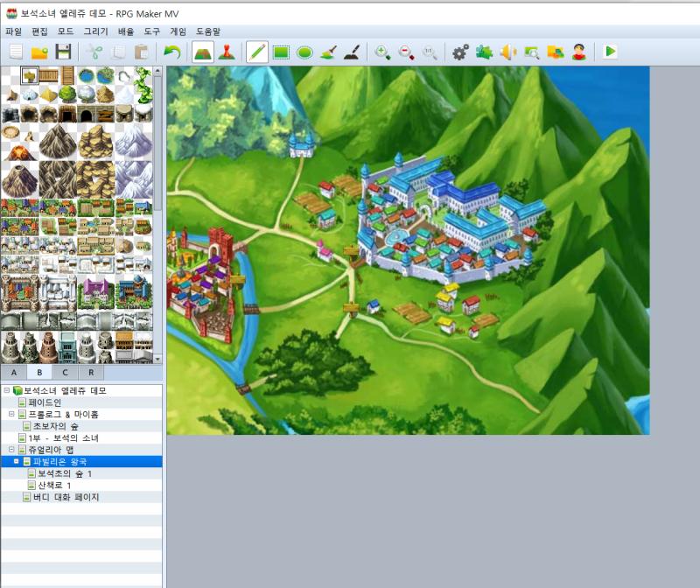Screen dimensions: 700x588
Task: Open the Plugin Manager puzzle icon
Action: 484,52
